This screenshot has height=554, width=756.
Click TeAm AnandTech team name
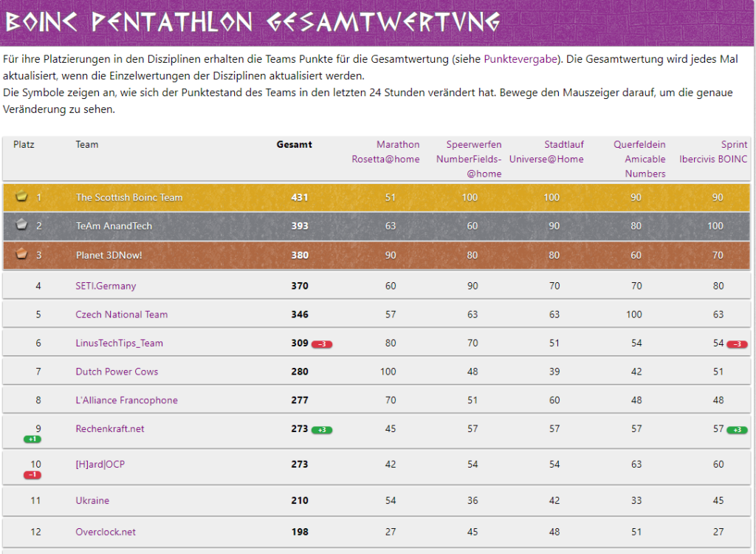click(x=114, y=226)
